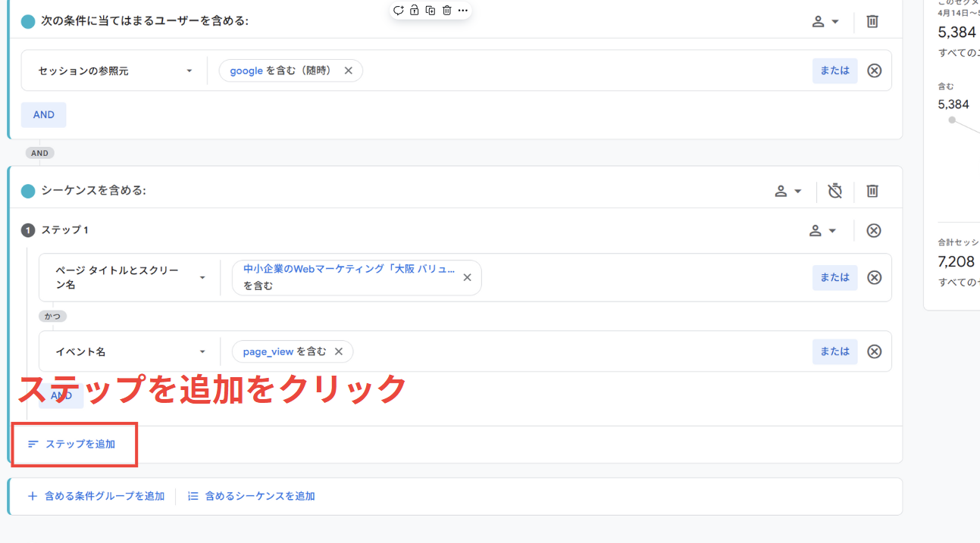Click the AND button inside ステップ 1
980x543 pixels.
[x=61, y=395]
